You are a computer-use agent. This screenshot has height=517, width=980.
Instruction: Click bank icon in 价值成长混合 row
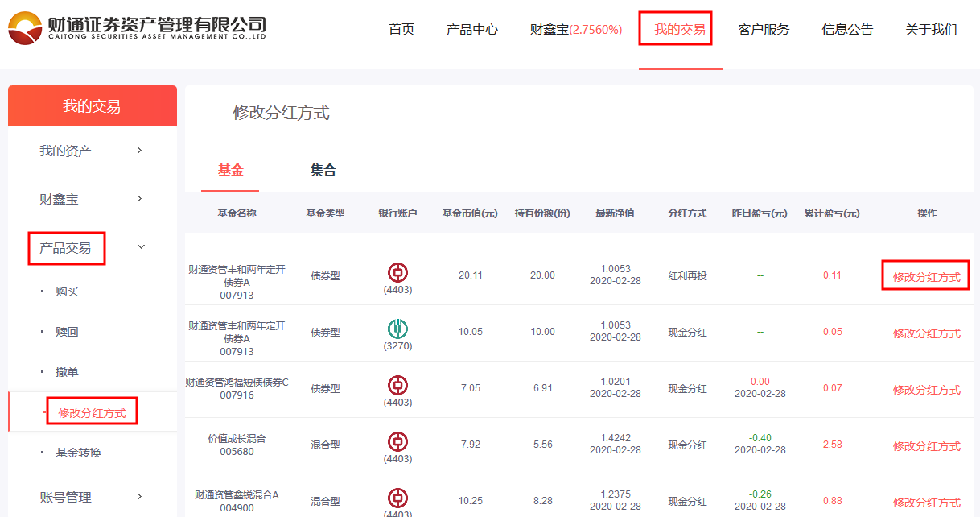[x=397, y=441]
